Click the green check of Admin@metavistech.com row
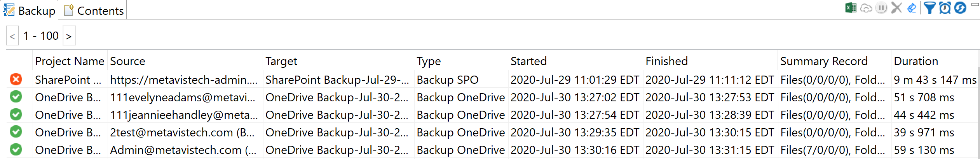 pos(16,150)
